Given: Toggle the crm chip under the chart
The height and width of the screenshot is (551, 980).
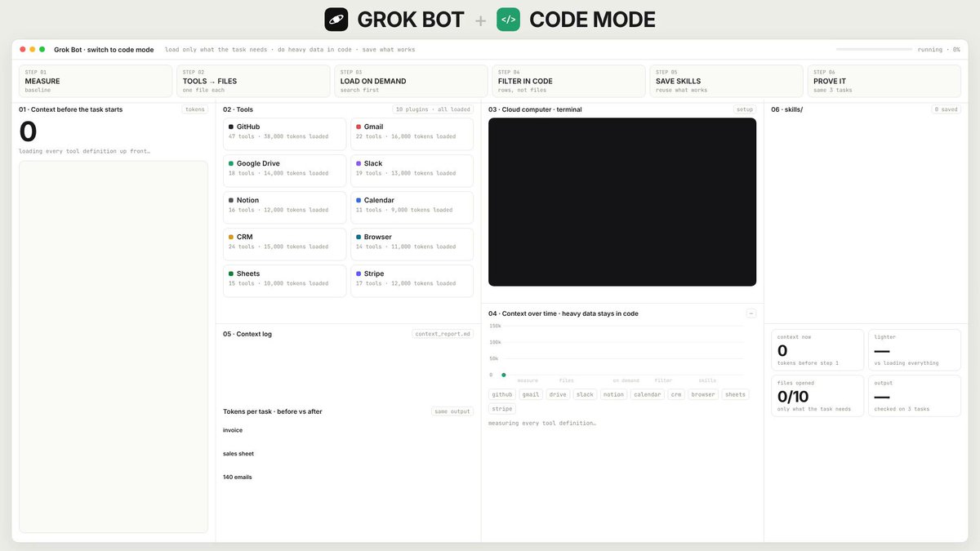Looking at the screenshot, I should (676, 394).
